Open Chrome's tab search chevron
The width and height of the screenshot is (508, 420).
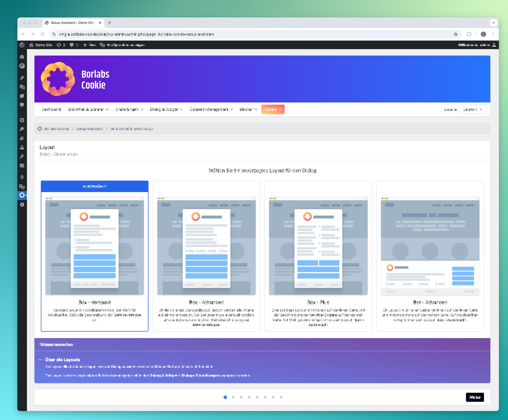pos(493,23)
